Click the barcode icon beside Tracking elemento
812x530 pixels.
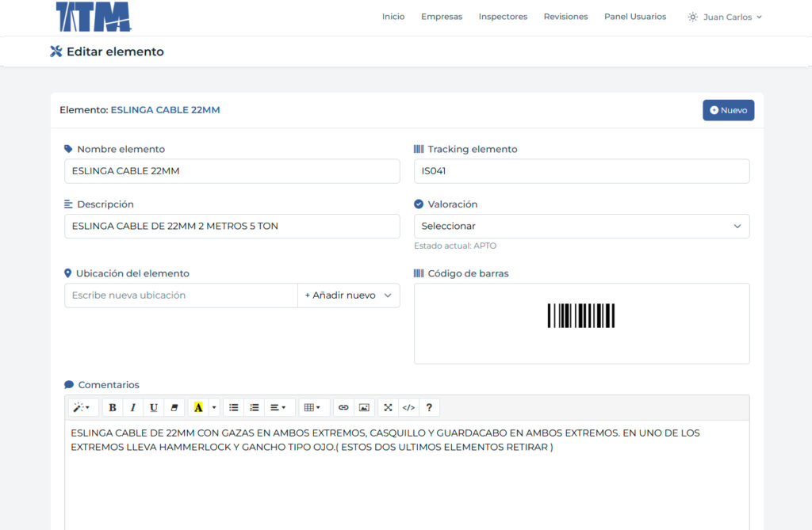(x=419, y=149)
